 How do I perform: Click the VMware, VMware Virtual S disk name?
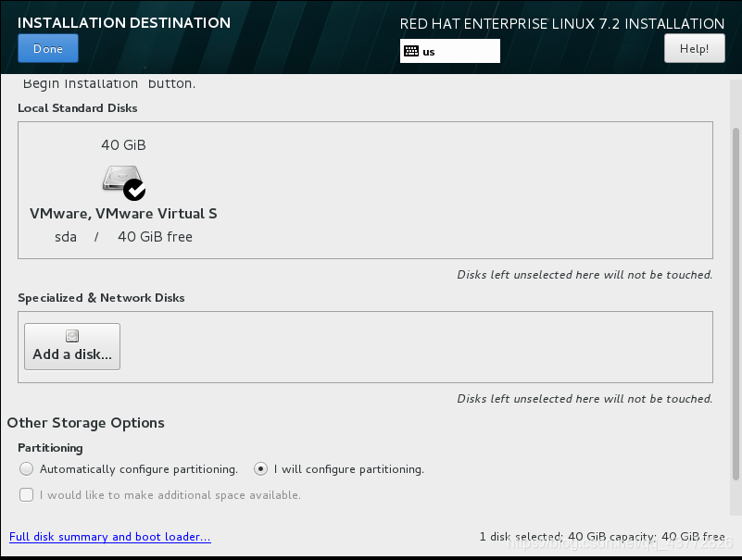123,214
